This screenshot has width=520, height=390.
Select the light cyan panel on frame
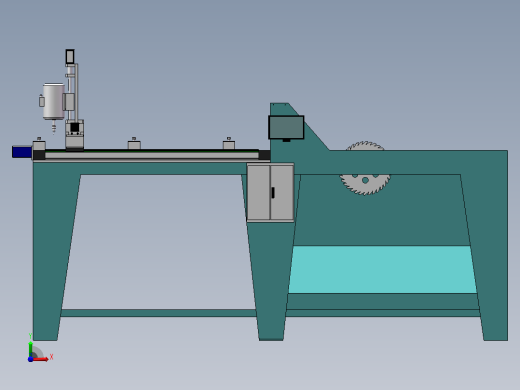click(383, 269)
